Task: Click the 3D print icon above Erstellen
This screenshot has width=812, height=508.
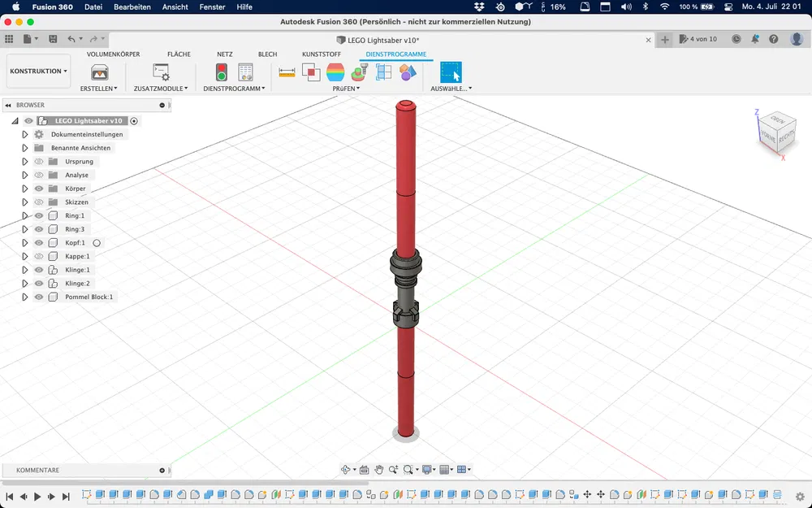Action: [99, 72]
